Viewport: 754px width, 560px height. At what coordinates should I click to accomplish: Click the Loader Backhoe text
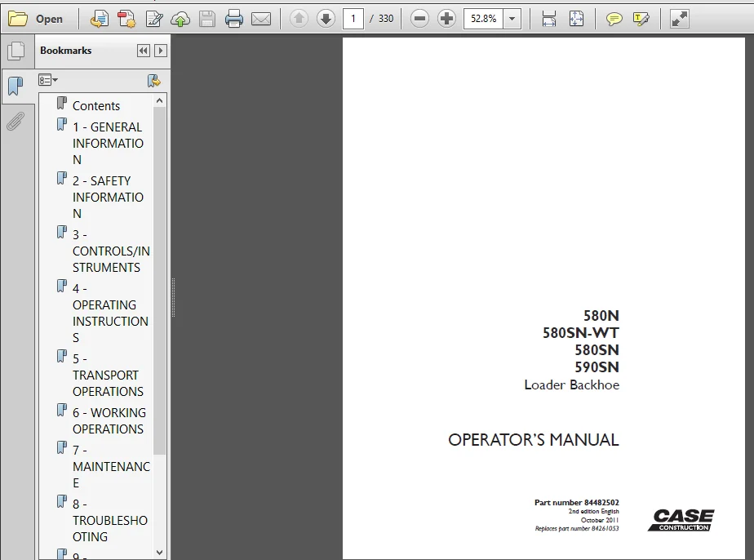coord(572,384)
